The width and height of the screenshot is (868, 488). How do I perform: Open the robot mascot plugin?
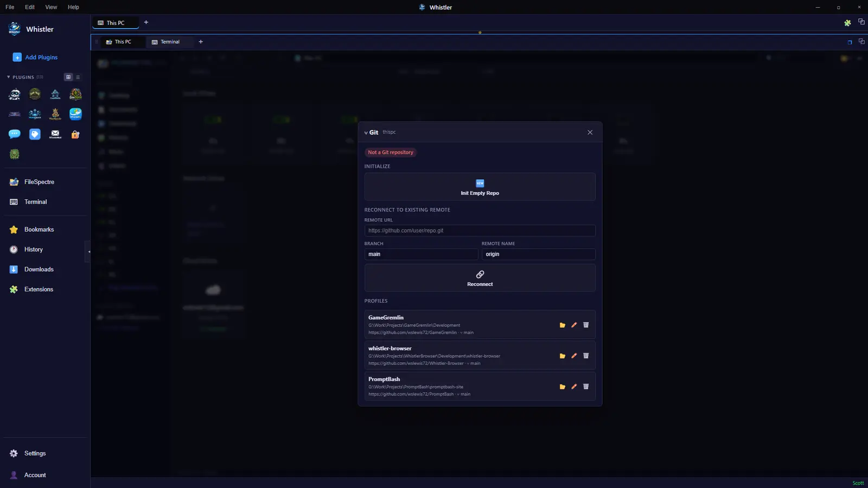(15, 94)
